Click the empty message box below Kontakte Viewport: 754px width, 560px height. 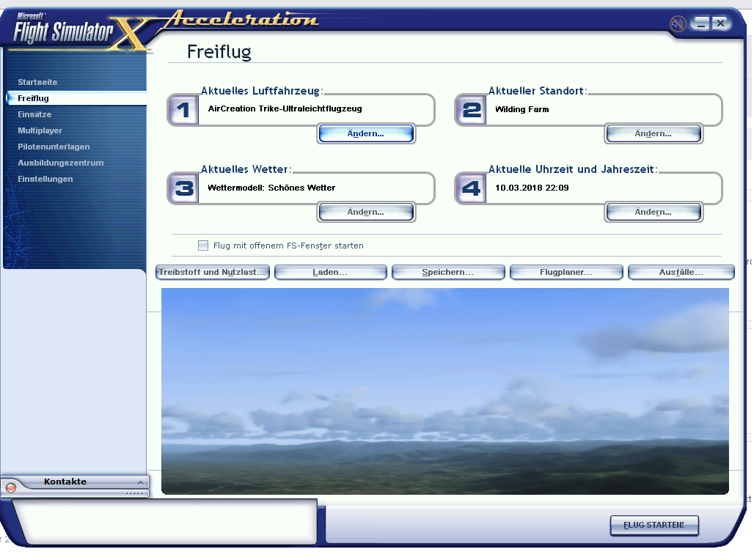coord(166,522)
